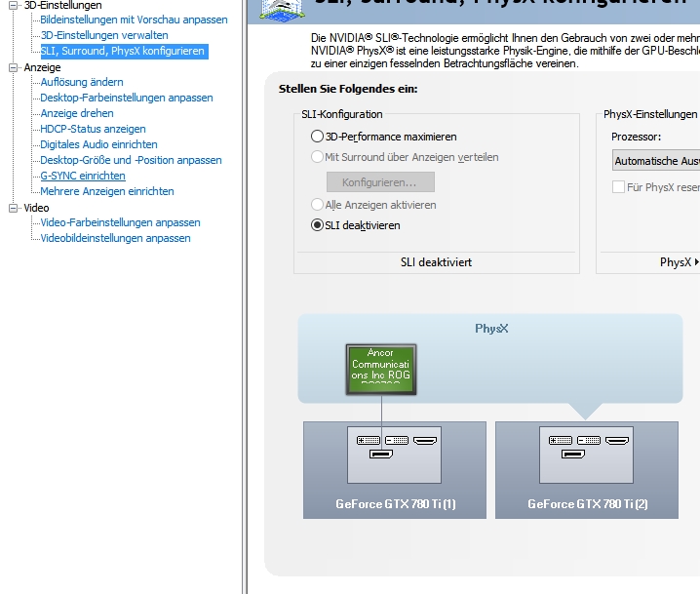The image size is (700, 594).
Task: Click second DVI port on GTX 780 Ti (1)
Action: click(x=397, y=441)
